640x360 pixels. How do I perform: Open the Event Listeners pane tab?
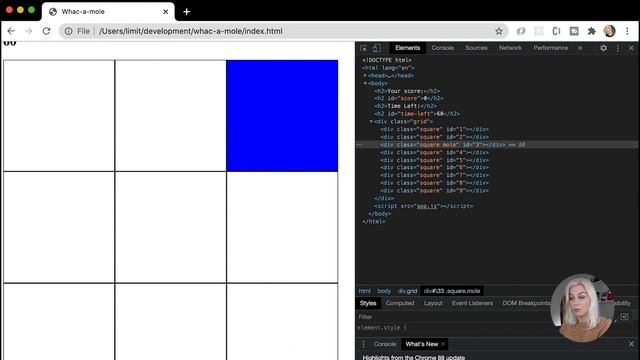(472, 303)
